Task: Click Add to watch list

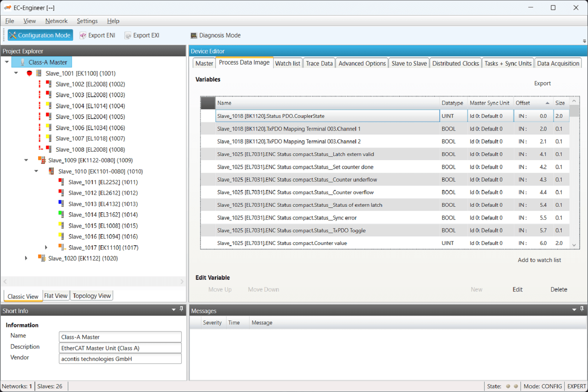Action: 539,260
